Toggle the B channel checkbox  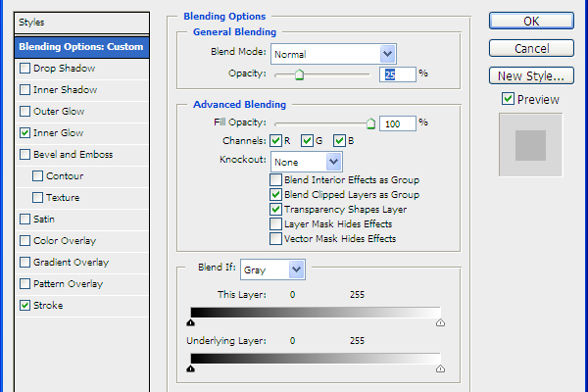(x=339, y=141)
